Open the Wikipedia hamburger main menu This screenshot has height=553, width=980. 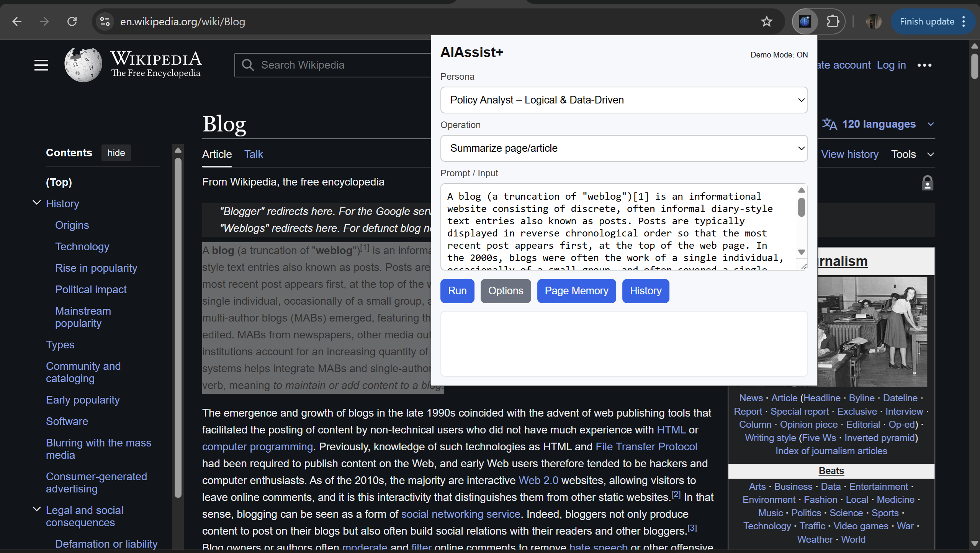(x=41, y=65)
